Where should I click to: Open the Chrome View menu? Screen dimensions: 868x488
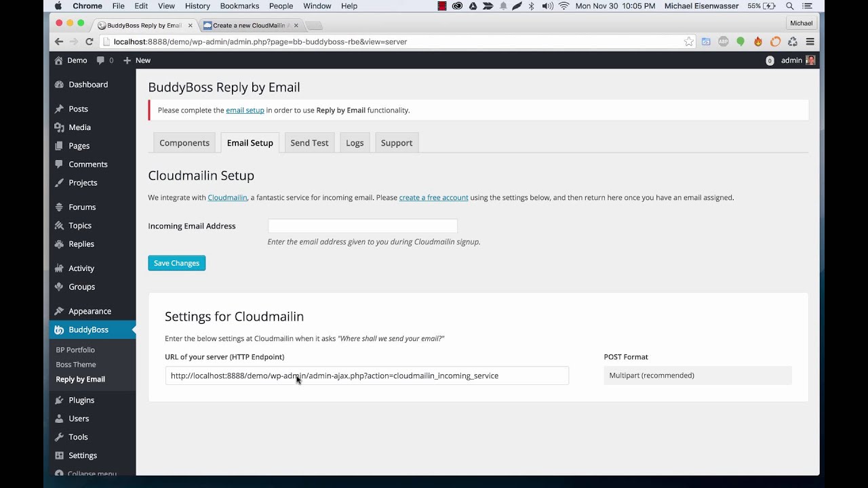[x=166, y=6]
